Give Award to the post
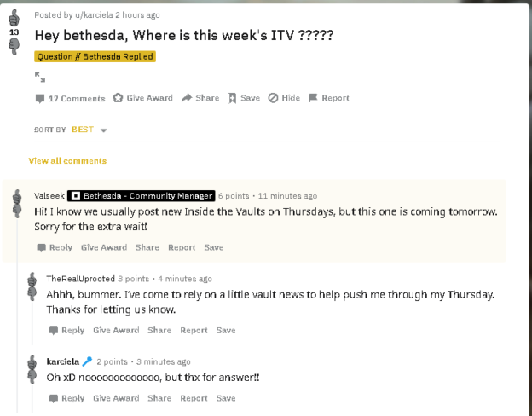Viewport: 532px width, 416px height. click(x=143, y=98)
